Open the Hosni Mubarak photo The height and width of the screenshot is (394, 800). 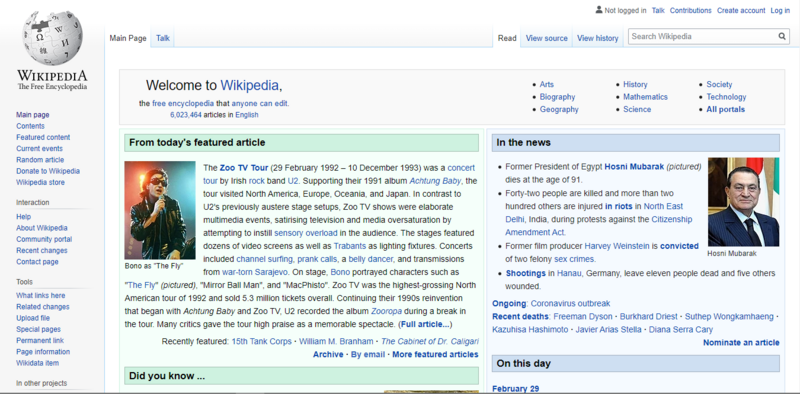coord(743,202)
